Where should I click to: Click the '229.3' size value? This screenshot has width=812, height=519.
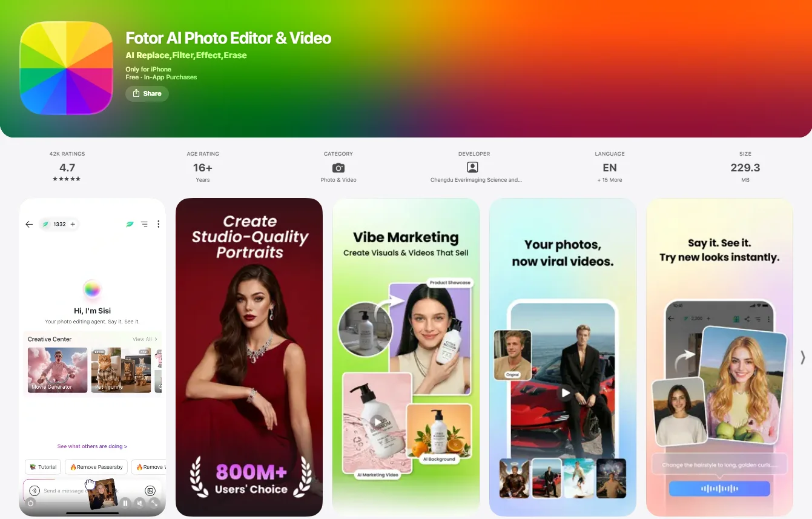745,168
